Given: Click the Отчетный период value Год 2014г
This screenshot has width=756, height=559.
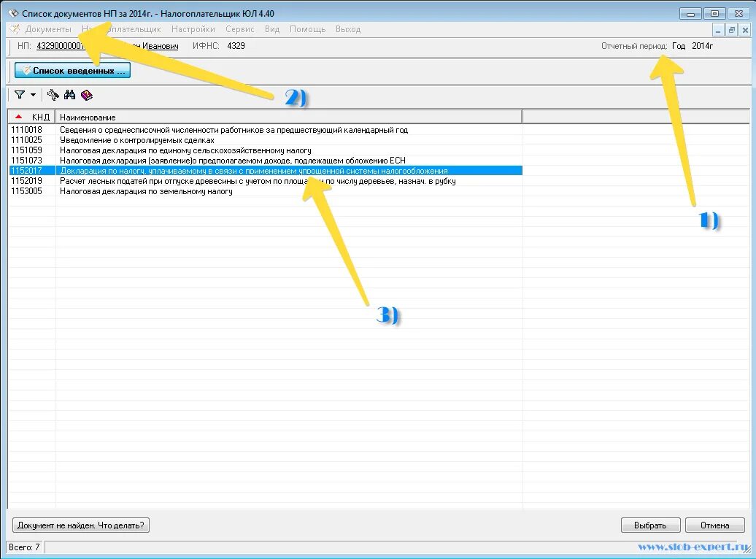Looking at the screenshot, I should tap(693, 46).
